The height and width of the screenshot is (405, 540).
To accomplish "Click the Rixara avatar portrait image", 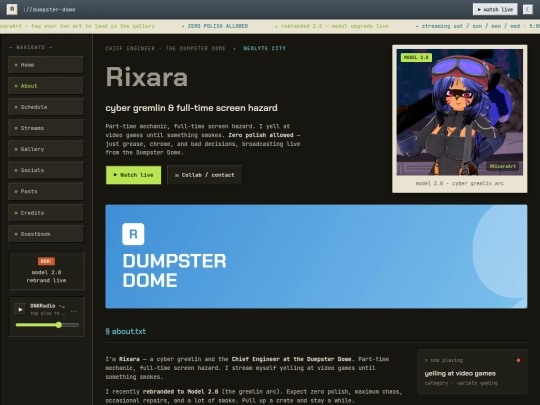I will click(x=459, y=112).
